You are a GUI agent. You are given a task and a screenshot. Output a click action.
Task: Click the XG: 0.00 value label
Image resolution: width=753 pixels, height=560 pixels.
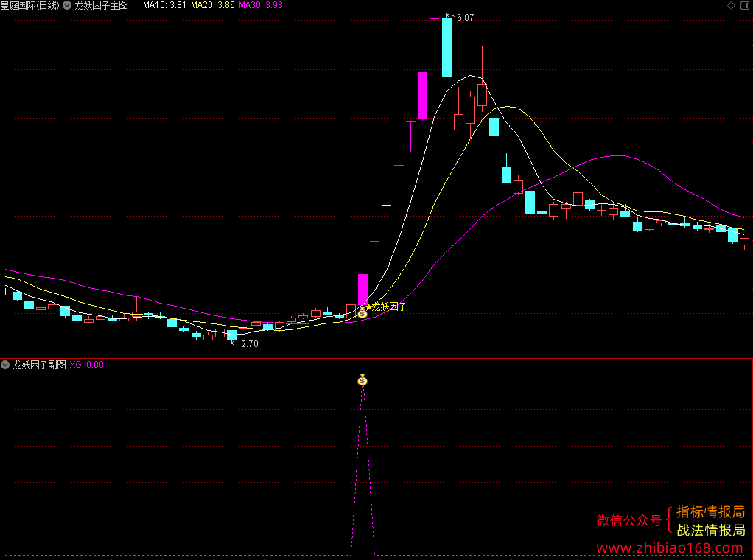pos(87,365)
